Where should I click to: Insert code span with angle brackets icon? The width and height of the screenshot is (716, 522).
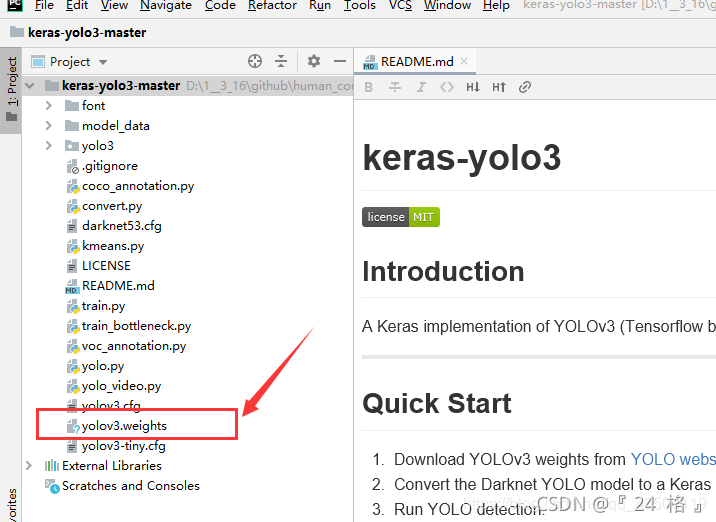(x=447, y=87)
